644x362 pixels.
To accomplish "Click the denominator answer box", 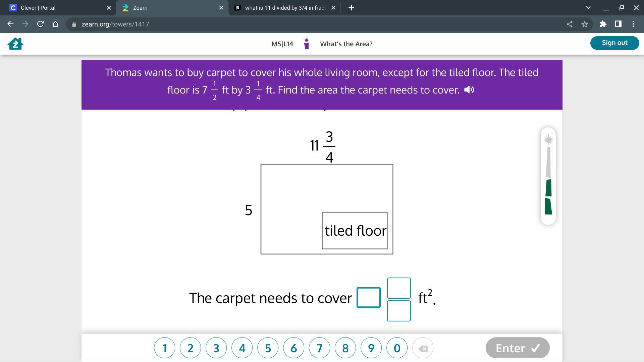I will (398, 311).
